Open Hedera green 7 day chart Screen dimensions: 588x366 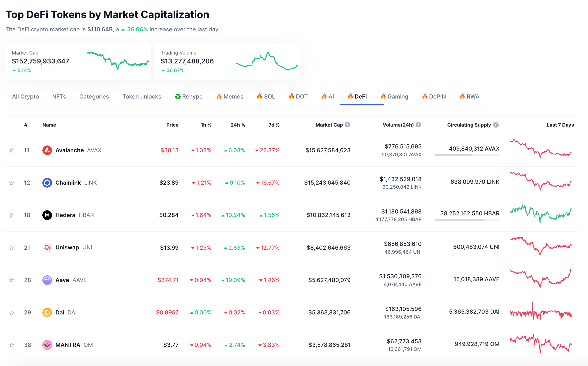tap(541, 214)
